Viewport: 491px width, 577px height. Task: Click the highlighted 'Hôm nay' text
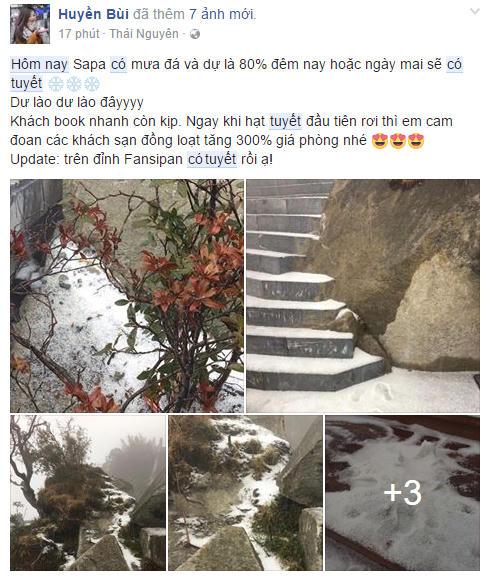39,64
